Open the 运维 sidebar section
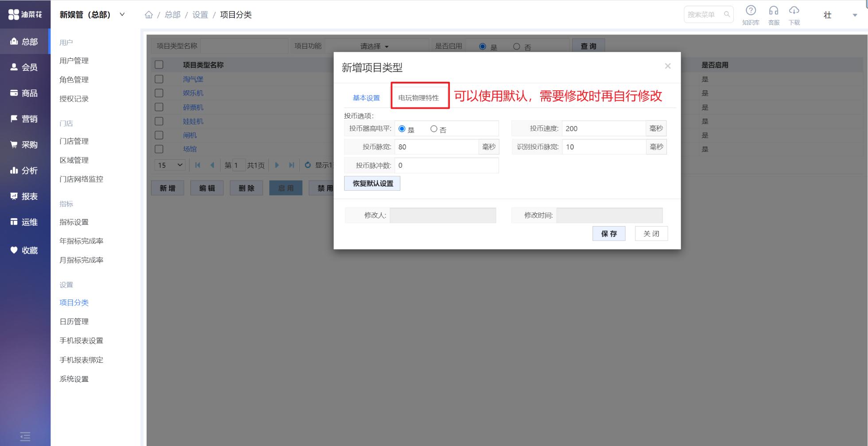 click(24, 222)
